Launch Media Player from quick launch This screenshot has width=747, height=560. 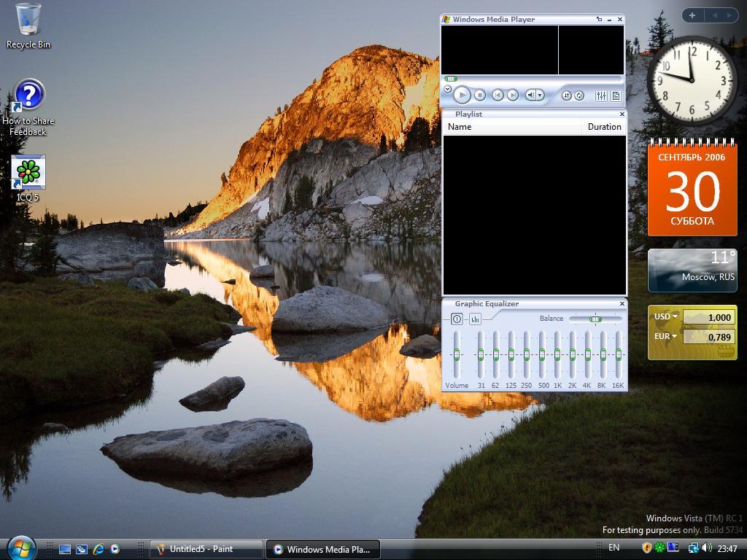(x=115, y=549)
